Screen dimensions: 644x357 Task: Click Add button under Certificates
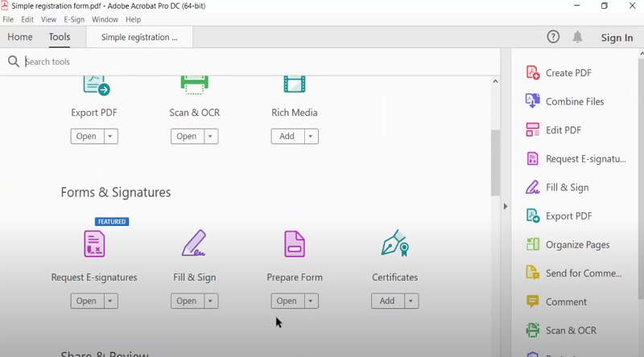[388, 301]
